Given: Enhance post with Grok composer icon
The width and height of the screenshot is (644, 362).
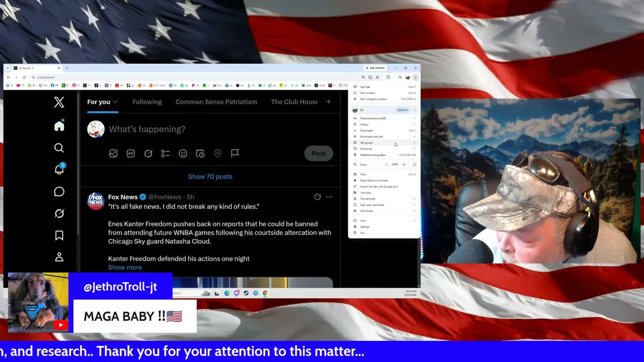Looking at the screenshot, I should tap(148, 153).
